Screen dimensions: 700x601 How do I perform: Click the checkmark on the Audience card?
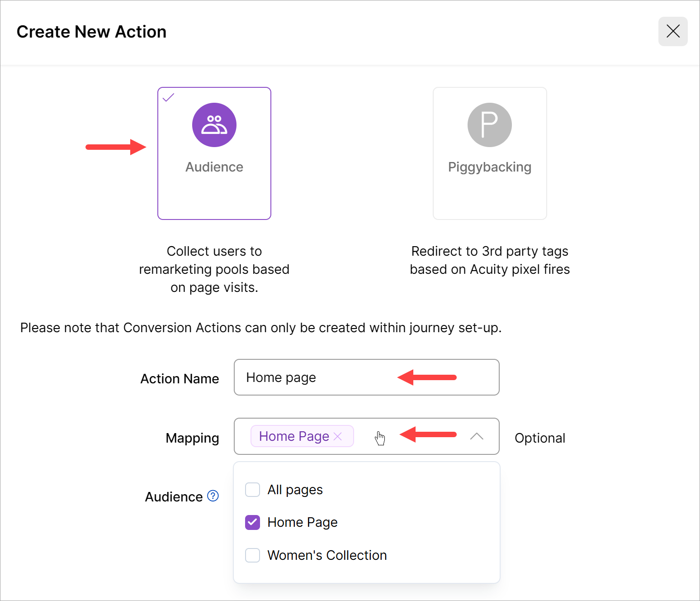coord(168,97)
